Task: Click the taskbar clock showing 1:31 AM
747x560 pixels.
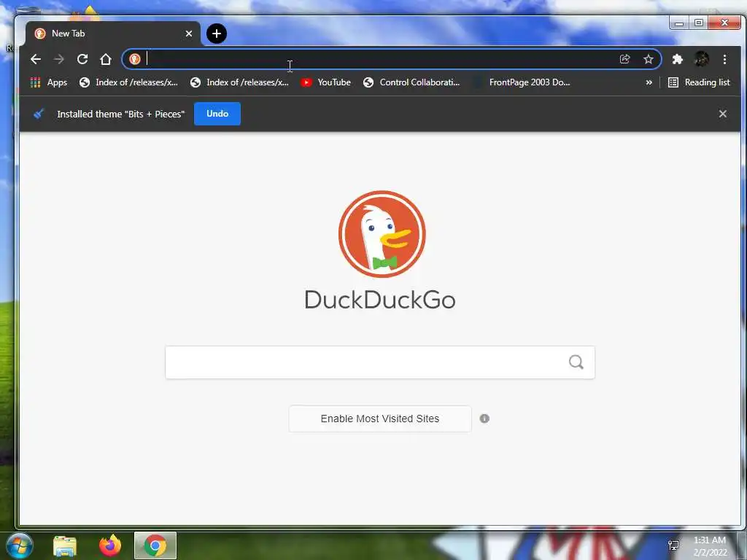Action: click(710, 546)
